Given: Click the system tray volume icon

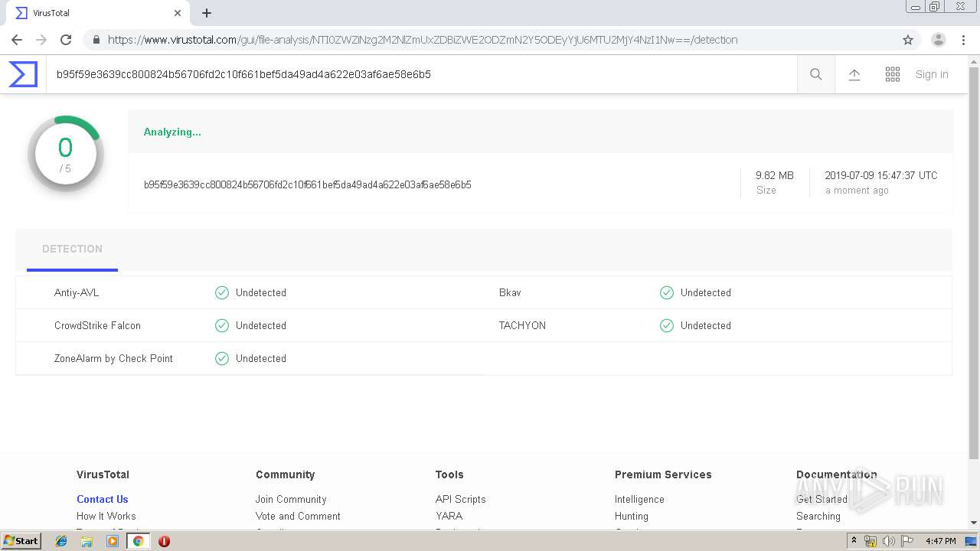Looking at the screenshot, I should (x=889, y=541).
